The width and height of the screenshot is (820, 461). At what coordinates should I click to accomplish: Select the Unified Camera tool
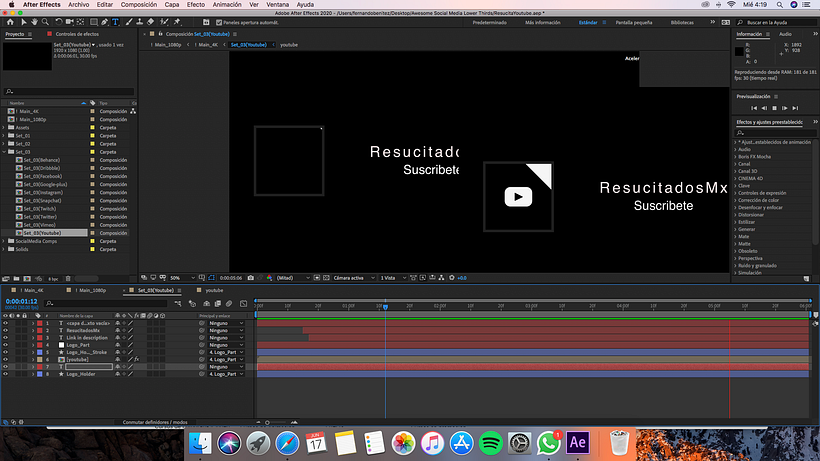pos(69,22)
